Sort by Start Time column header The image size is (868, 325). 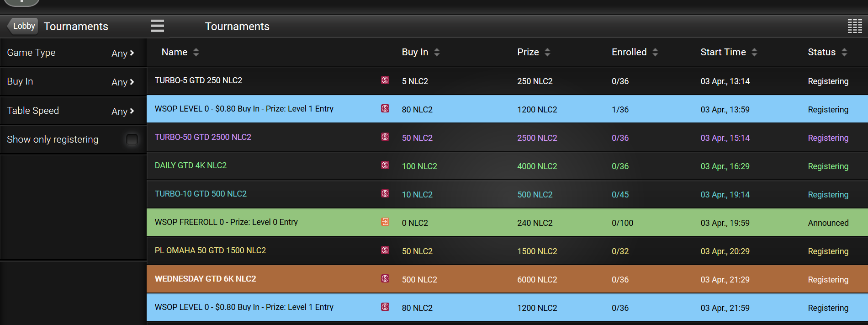pos(729,52)
